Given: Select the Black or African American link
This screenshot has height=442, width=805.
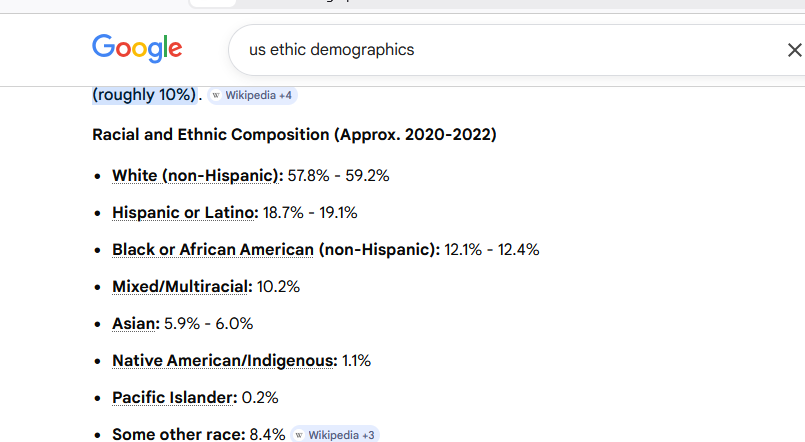Looking at the screenshot, I should [x=213, y=249].
